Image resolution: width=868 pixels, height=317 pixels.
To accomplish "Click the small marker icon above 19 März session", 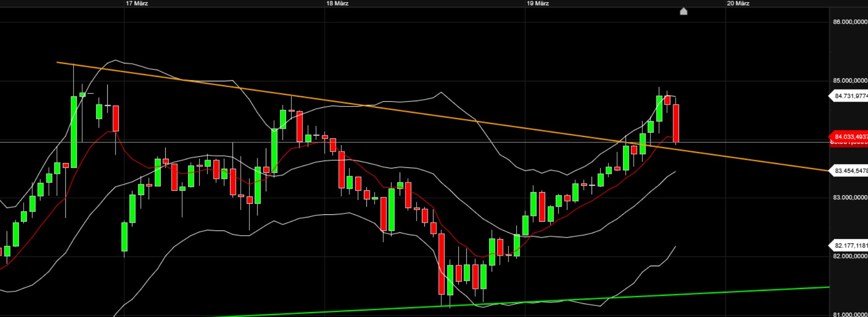I will (x=683, y=11).
